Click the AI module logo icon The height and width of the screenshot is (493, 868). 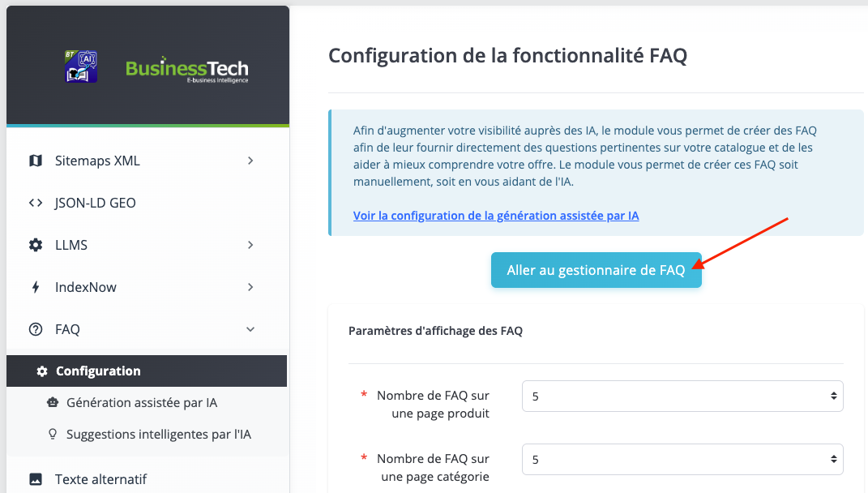pyautogui.click(x=81, y=66)
